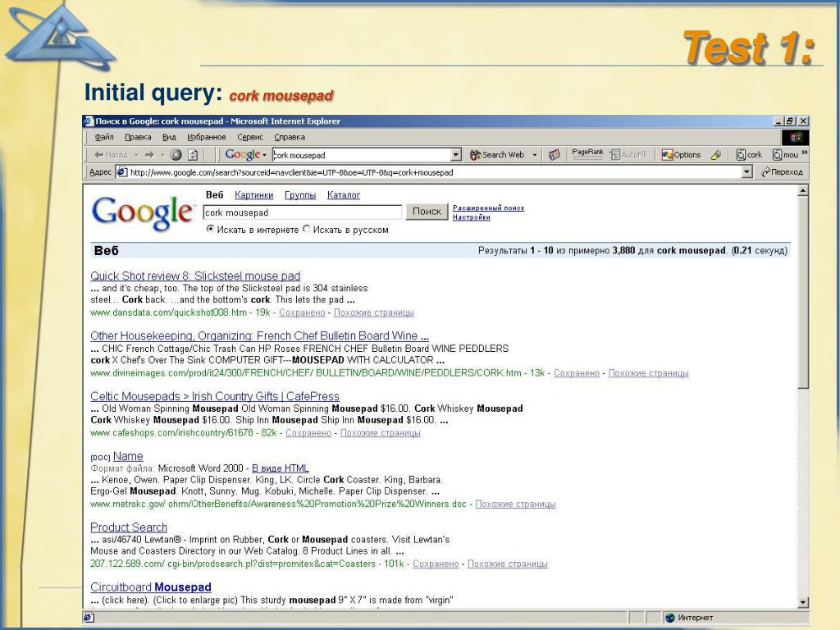840x630 pixels.
Task: Click the Forward arrow toolbar button
Action: (x=149, y=155)
